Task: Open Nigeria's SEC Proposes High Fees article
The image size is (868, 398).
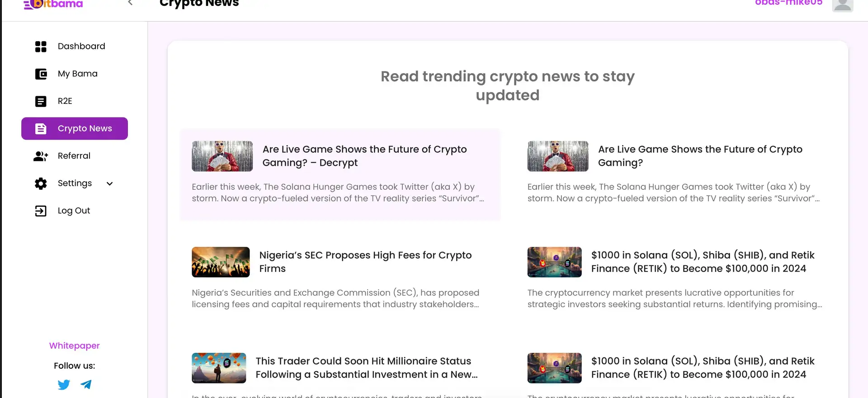Action: (365, 262)
